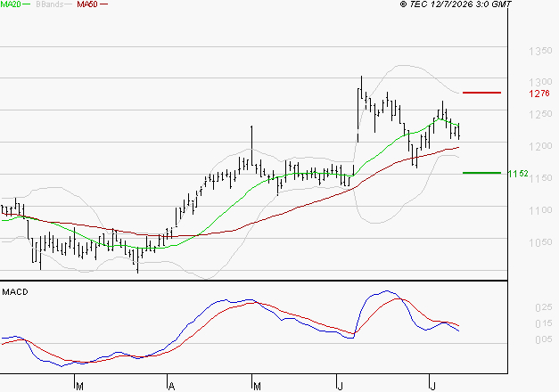
Task: Click the MA50 legend label
Action: [x=87, y=4]
